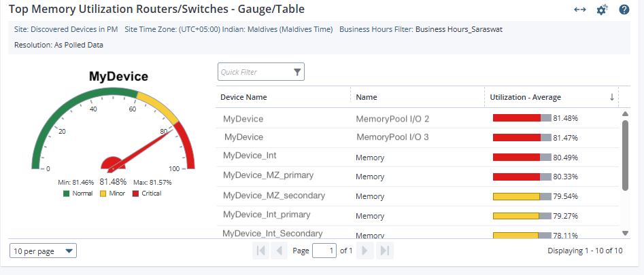644x275 pixels.
Task: Click the Minor yellow legend swatch
Action: 103,194
